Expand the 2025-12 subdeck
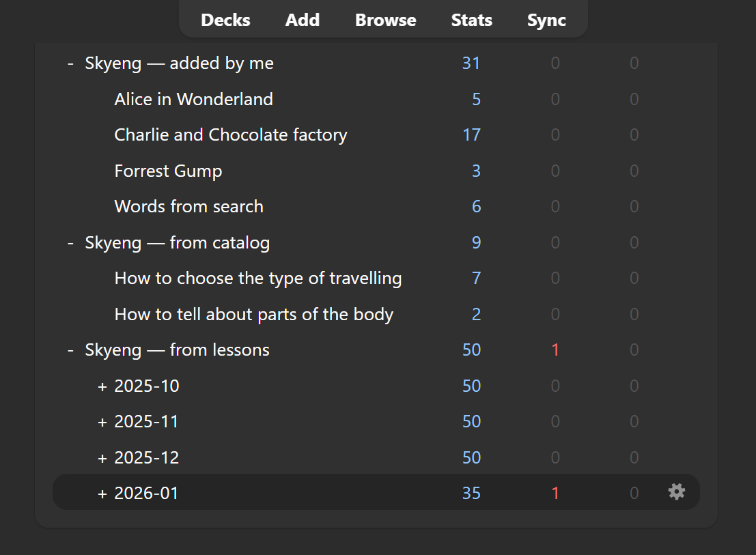 pyautogui.click(x=102, y=458)
